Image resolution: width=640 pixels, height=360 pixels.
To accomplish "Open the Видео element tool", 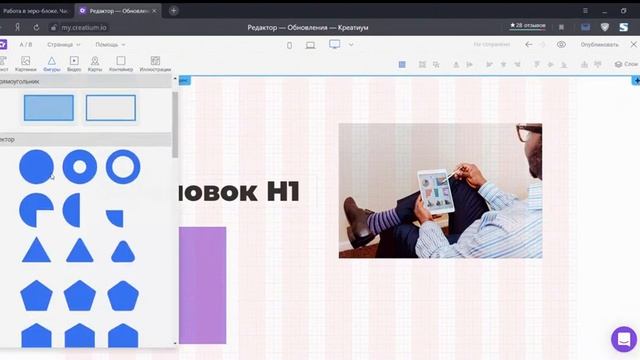I will 74,64.
